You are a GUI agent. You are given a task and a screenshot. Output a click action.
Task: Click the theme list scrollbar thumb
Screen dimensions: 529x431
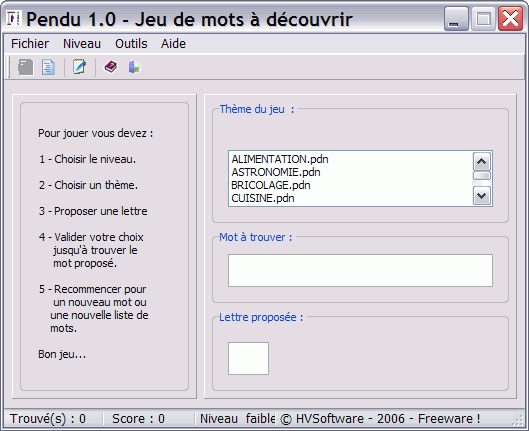point(481,175)
